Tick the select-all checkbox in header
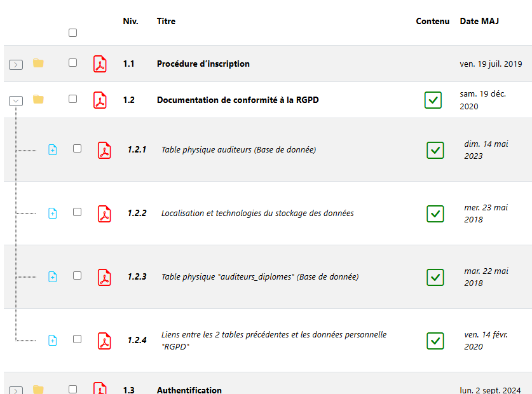Screen dimensions: 532x394 (x=72, y=33)
